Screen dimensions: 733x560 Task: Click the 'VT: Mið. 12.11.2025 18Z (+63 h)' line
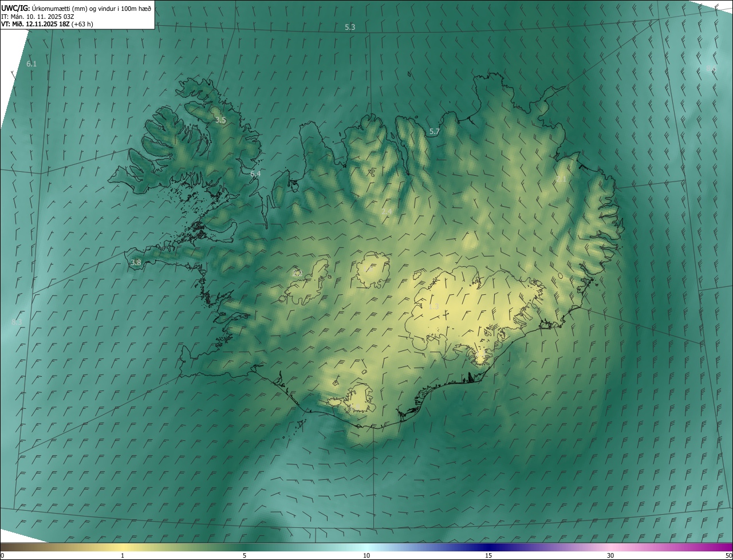click(47, 24)
